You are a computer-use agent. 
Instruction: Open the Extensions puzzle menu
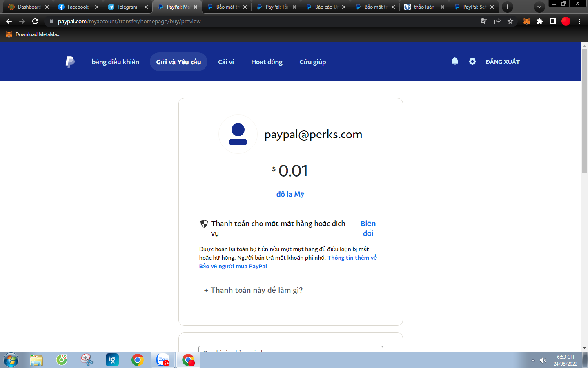[540, 21]
